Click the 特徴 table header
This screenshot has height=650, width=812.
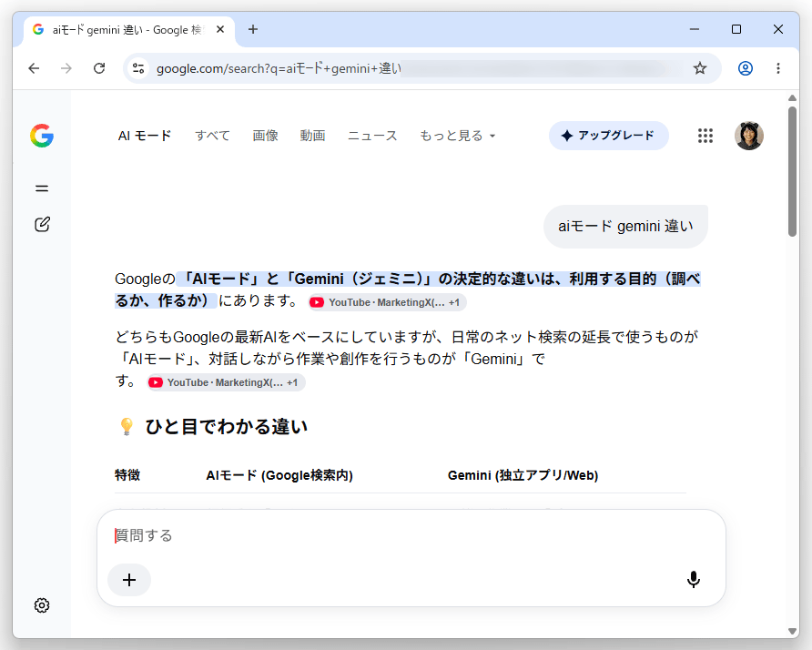[x=127, y=475]
